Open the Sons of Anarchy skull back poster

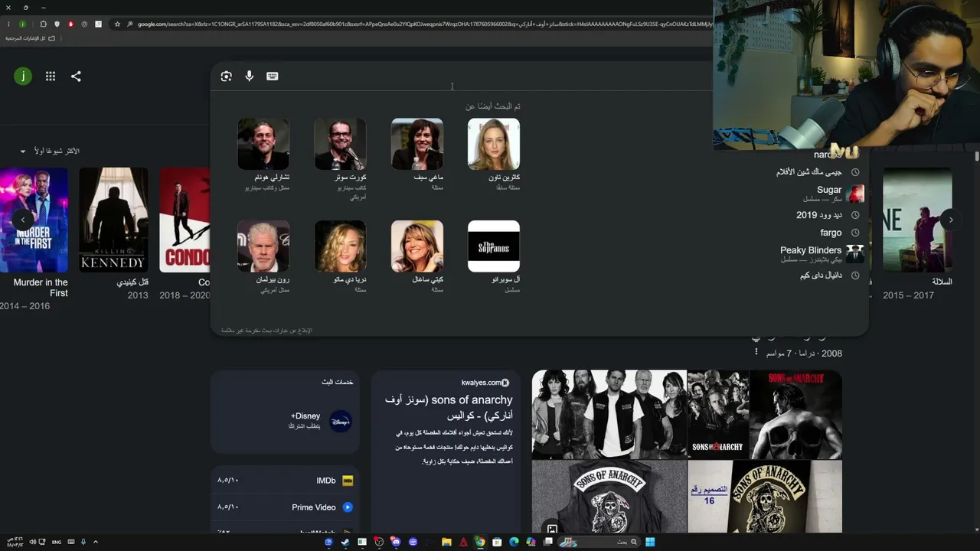point(795,415)
